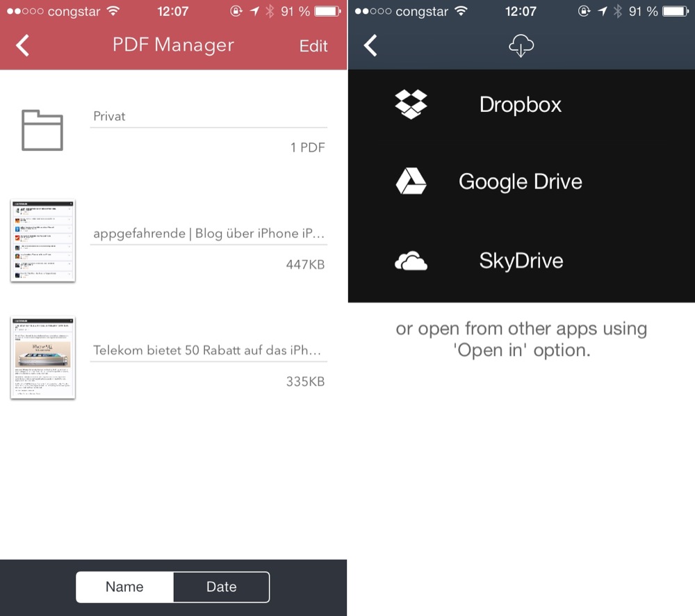The image size is (695, 616).
Task: Open appgefahrende blog PDF thumbnail
Action: pyautogui.click(x=42, y=241)
